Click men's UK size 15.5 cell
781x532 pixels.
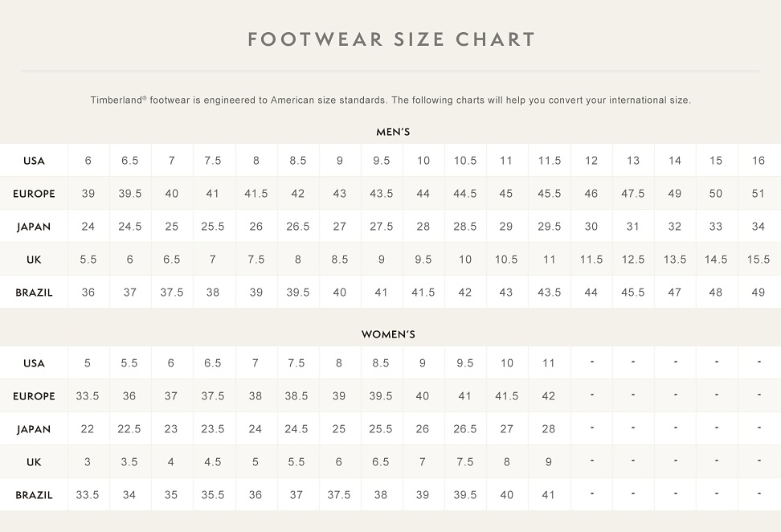coord(758,260)
